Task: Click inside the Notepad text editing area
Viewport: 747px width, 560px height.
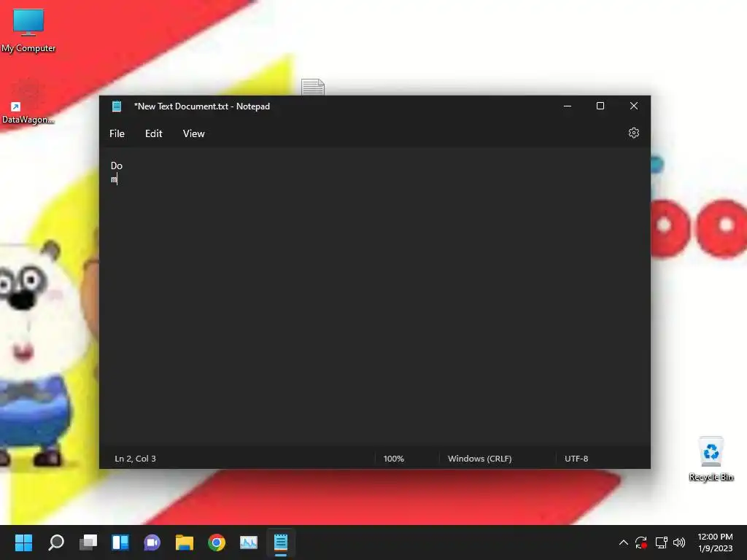Action: click(374, 297)
